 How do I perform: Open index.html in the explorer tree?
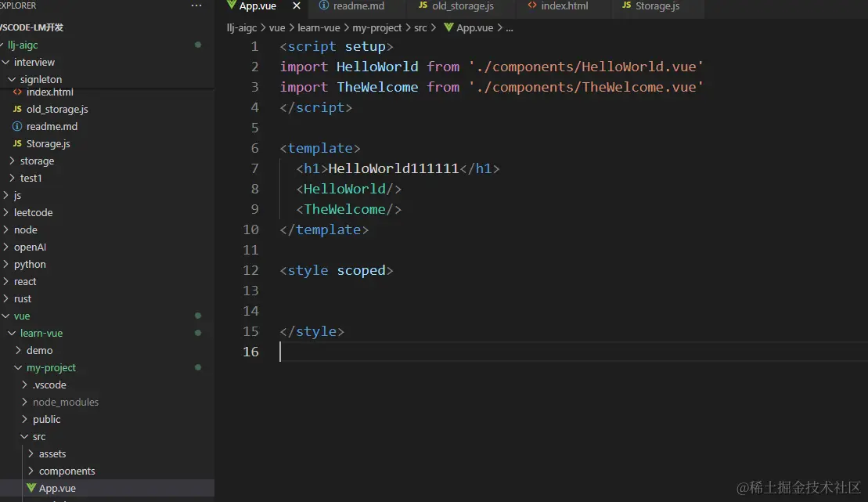[x=50, y=92]
